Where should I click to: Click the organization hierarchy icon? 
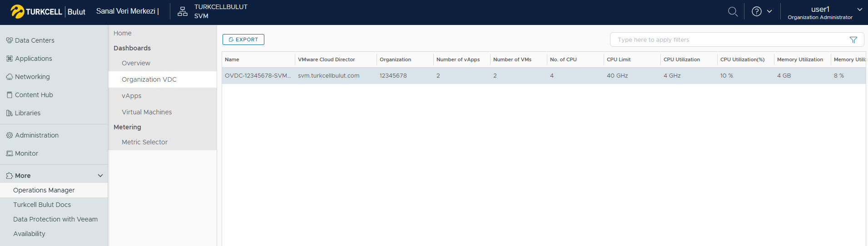tap(183, 12)
